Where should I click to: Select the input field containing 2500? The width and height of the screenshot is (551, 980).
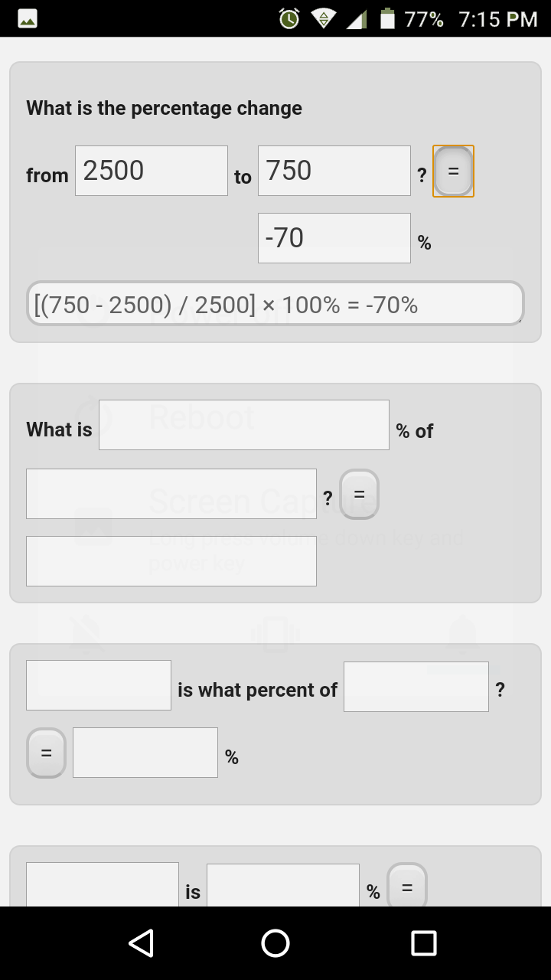(151, 170)
